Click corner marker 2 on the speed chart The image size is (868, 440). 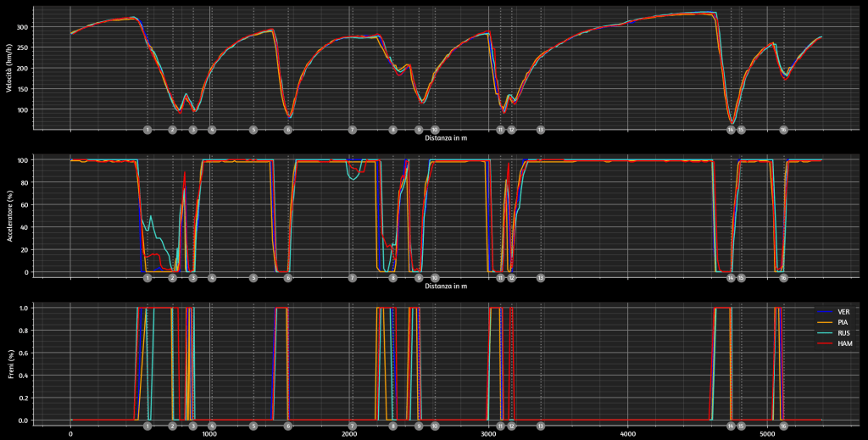173,130
